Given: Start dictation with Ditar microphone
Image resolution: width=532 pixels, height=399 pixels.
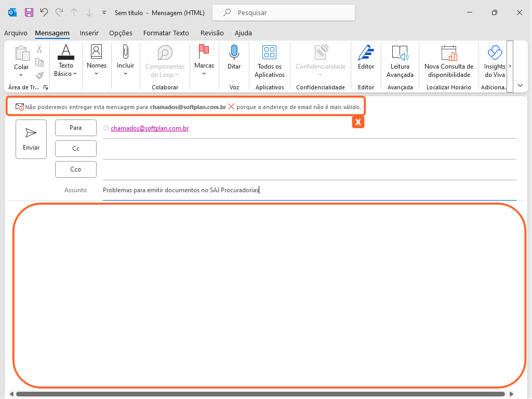Looking at the screenshot, I should click(x=234, y=58).
